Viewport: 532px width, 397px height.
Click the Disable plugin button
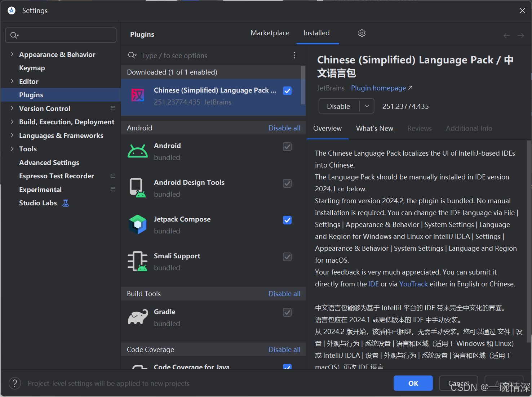coord(338,106)
